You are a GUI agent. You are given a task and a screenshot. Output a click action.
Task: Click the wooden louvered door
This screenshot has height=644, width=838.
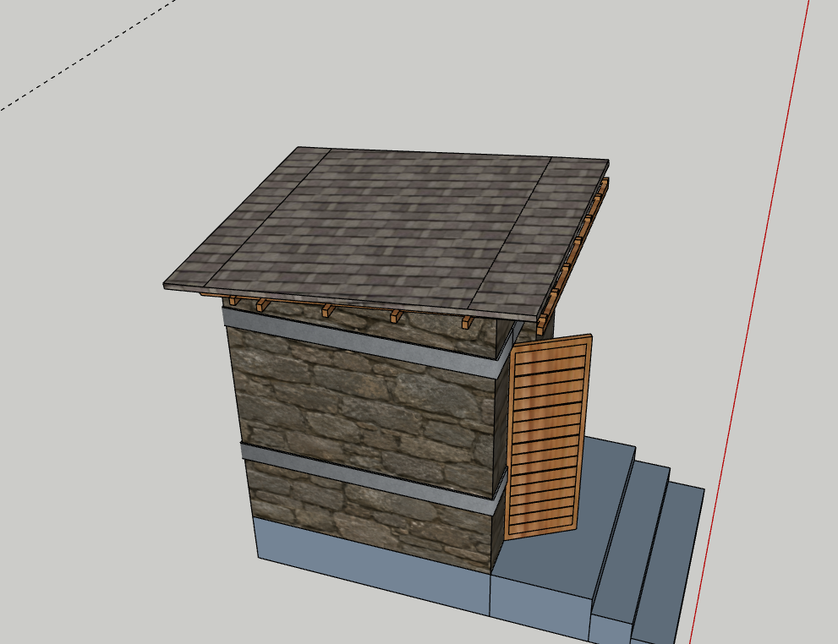click(548, 437)
